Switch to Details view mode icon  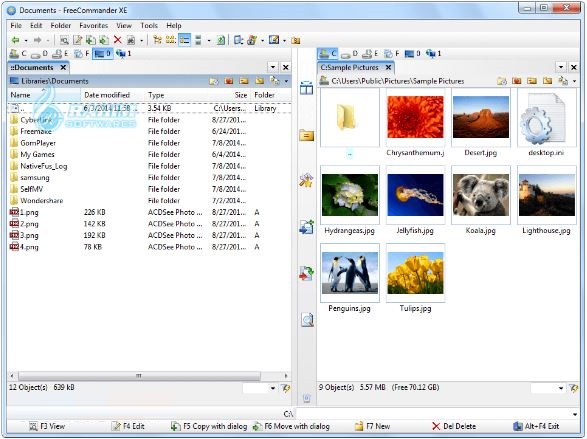185,40
